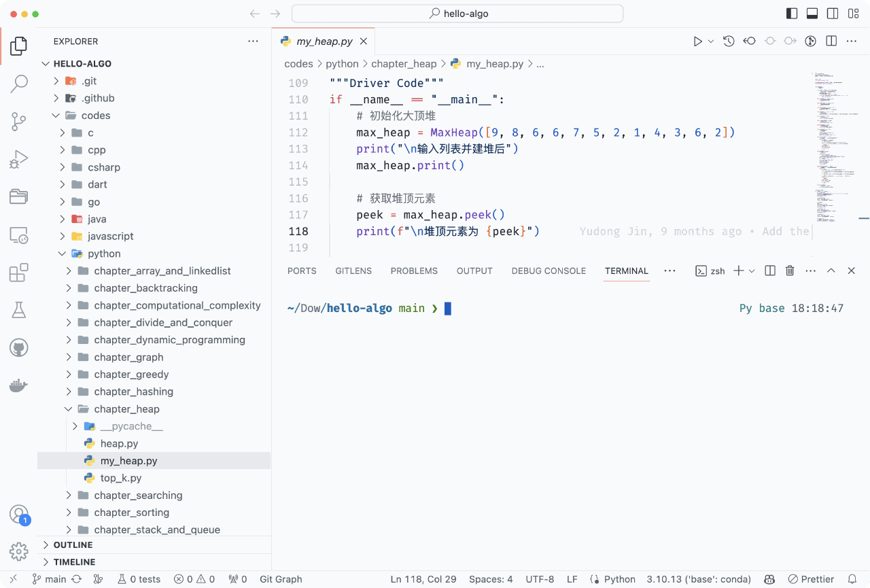
Task: Split the editor to the right
Action: click(x=831, y=41)
